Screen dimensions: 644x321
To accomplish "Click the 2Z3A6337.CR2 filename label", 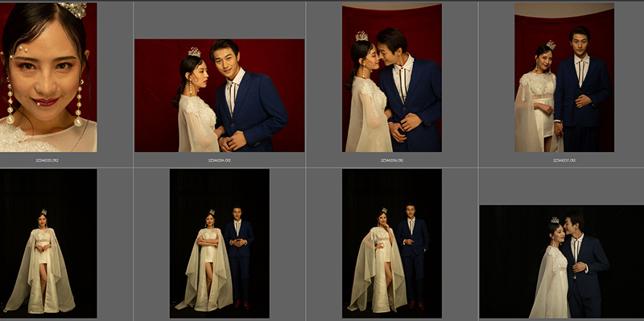I will point(564,160).
